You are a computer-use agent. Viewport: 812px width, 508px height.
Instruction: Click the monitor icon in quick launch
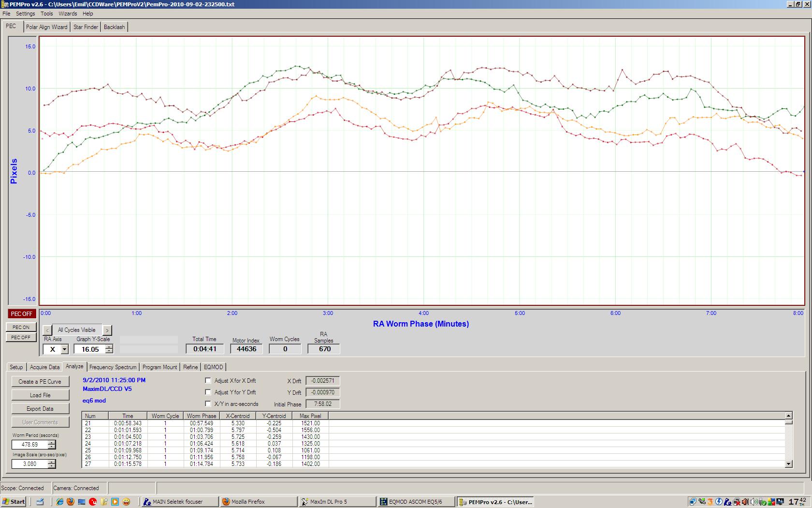coord(82,502)
